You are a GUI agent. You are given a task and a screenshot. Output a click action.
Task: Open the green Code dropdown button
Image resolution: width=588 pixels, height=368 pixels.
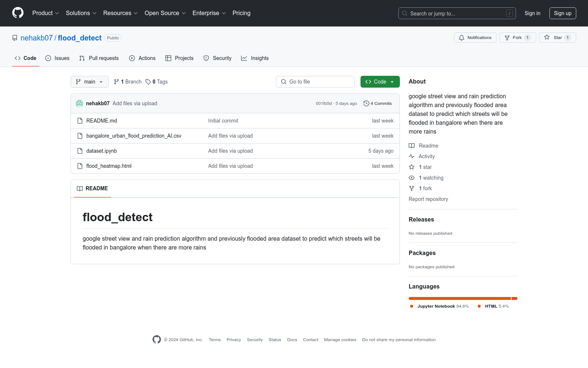pyautogui.click(x=380, y=82)
